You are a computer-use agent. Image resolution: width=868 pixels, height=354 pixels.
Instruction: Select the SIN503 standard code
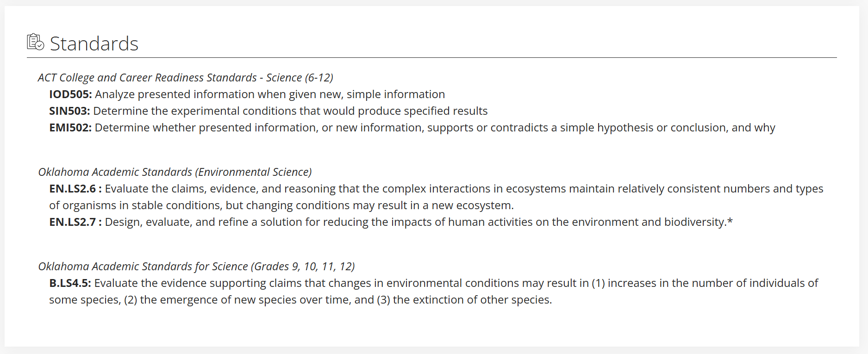click(x=69, y=111)
